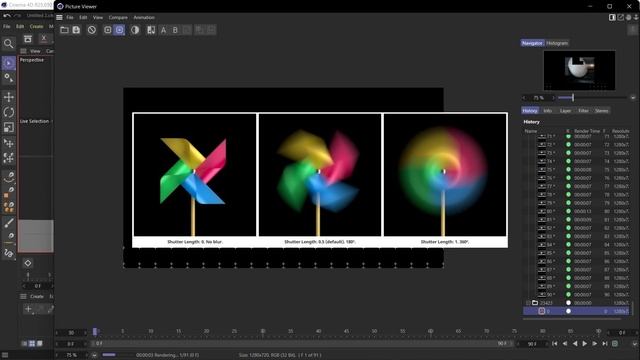Viewport: 640px width, 360px height.
Task: Click the undo arrow in Cinema 4D window
Action: coord(7,16)
